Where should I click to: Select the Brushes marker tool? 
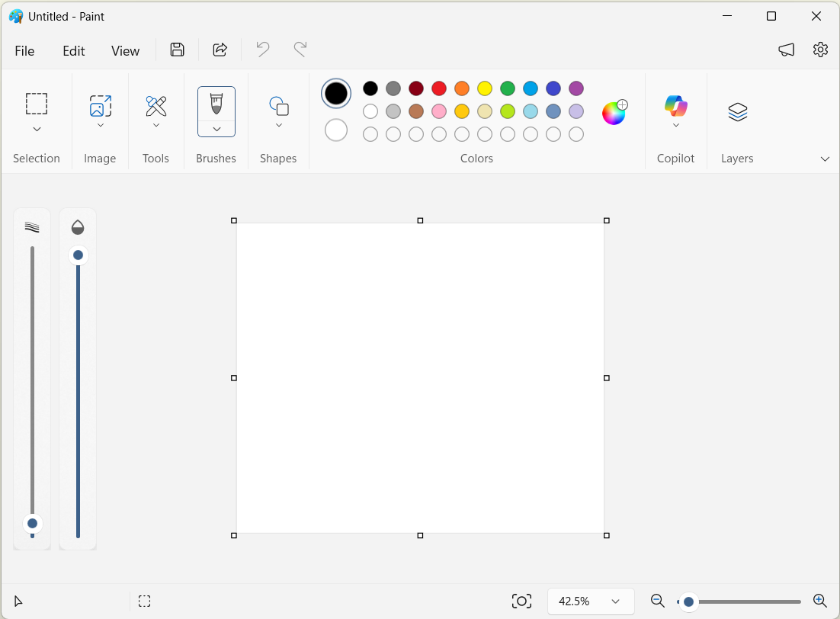(x=216, y=104)
